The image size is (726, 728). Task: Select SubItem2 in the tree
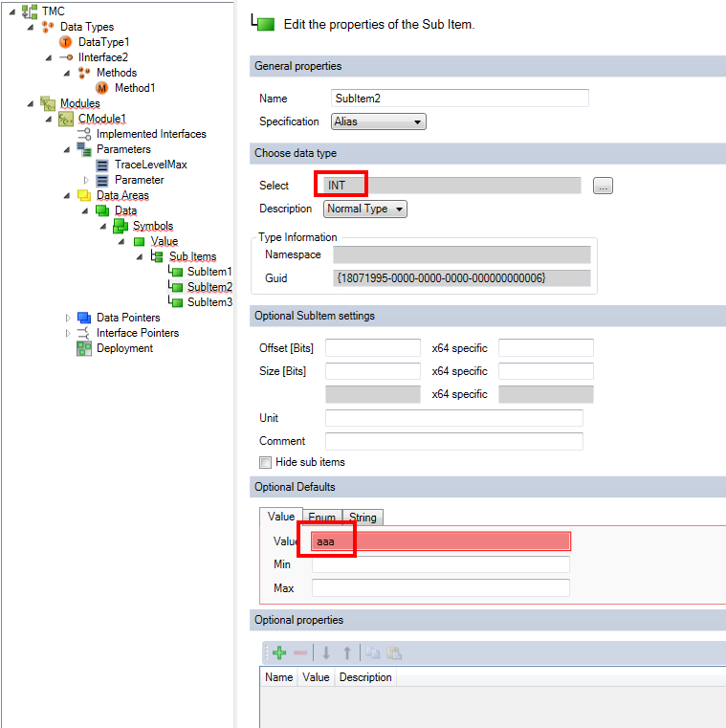click(209, 287)
